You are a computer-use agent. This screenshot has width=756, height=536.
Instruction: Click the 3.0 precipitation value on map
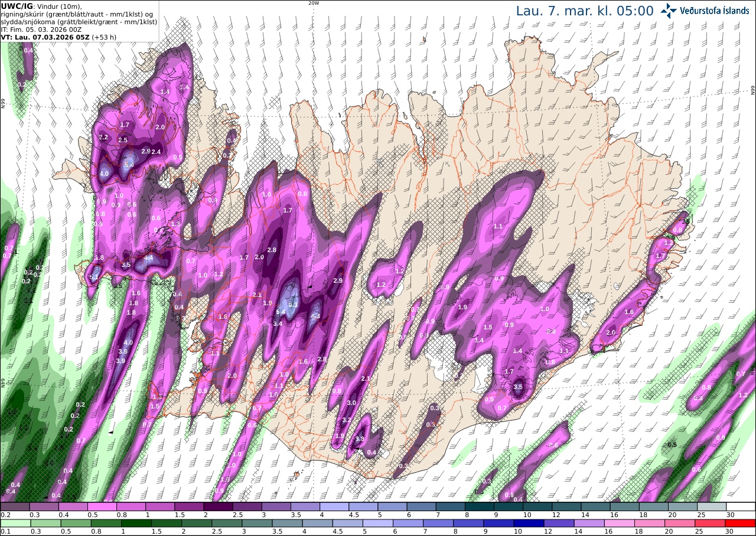click(x=351, y=403)
